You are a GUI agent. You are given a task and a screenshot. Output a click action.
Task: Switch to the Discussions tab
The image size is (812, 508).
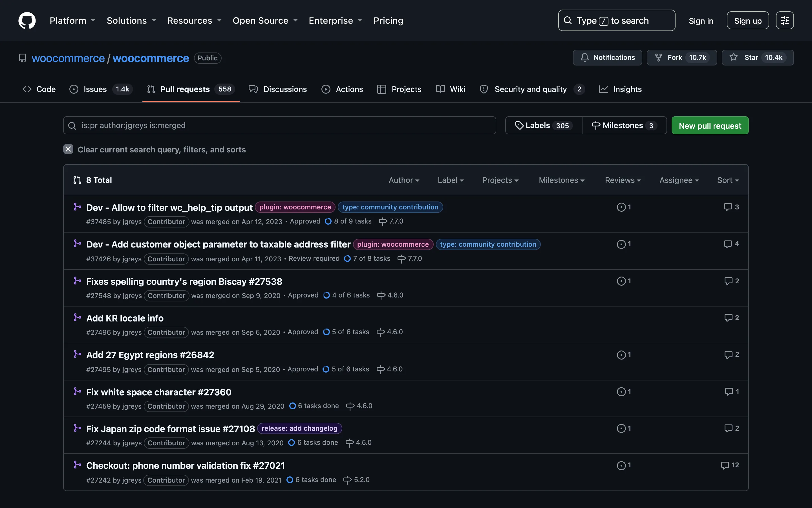[x=277, y=89]
